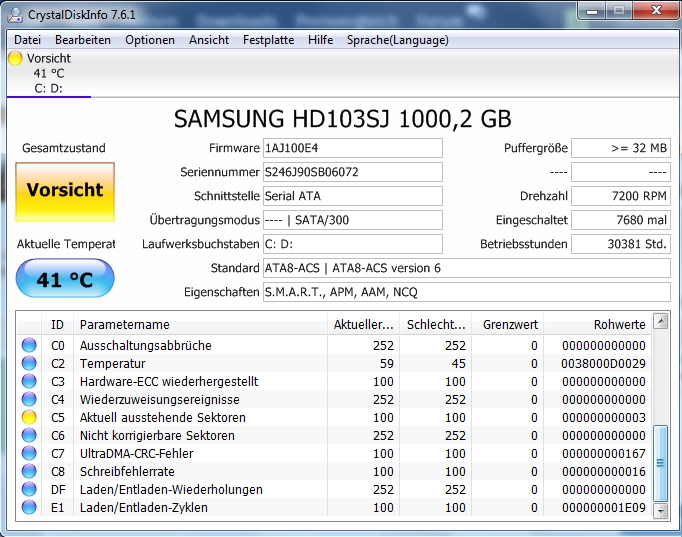Click the Firmware field 1AJ100E4
The image size is (682, 537).
click(x=353, y=148)
